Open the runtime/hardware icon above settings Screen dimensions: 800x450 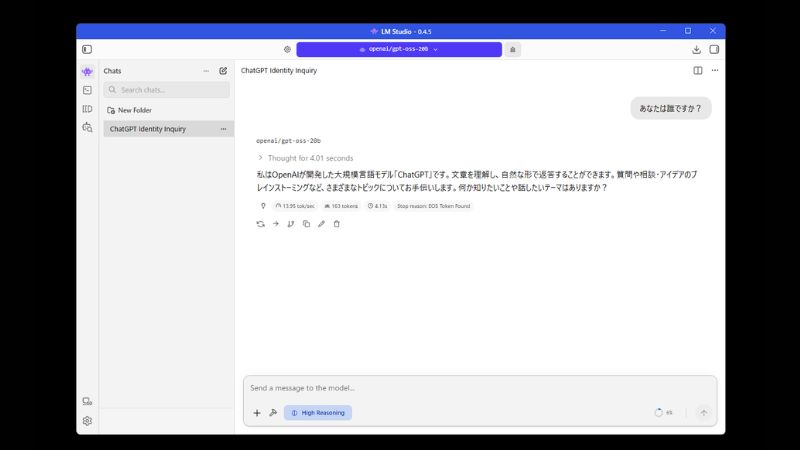point(87,402)
